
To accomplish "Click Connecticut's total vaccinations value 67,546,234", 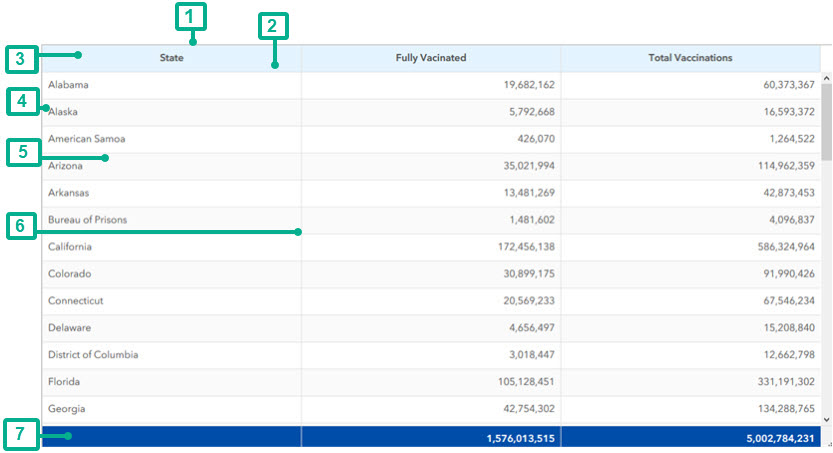I will [x=783, y=301].
